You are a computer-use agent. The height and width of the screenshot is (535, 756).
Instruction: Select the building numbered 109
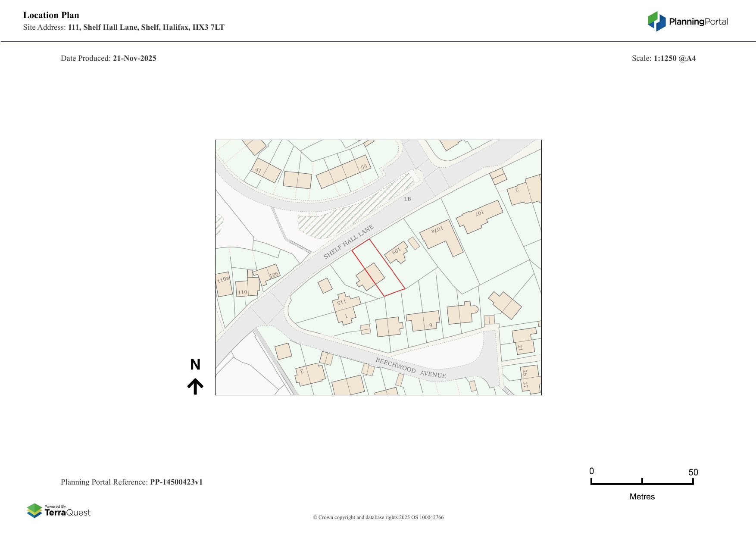(397, 252)
